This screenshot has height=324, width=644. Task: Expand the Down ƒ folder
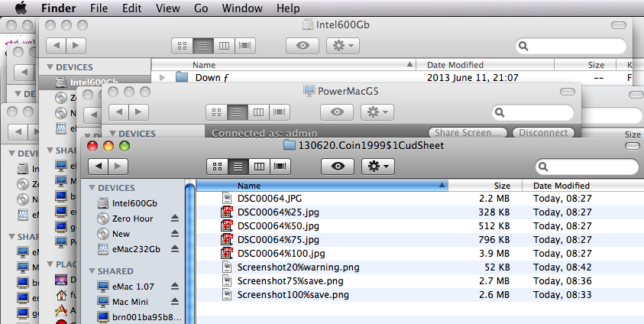pos(162,77)
